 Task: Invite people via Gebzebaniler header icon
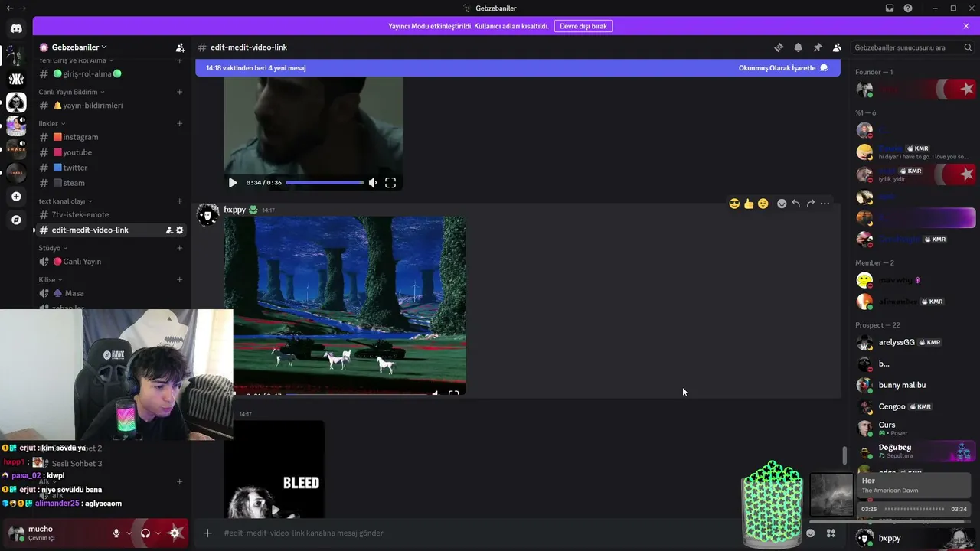(180, 47)
